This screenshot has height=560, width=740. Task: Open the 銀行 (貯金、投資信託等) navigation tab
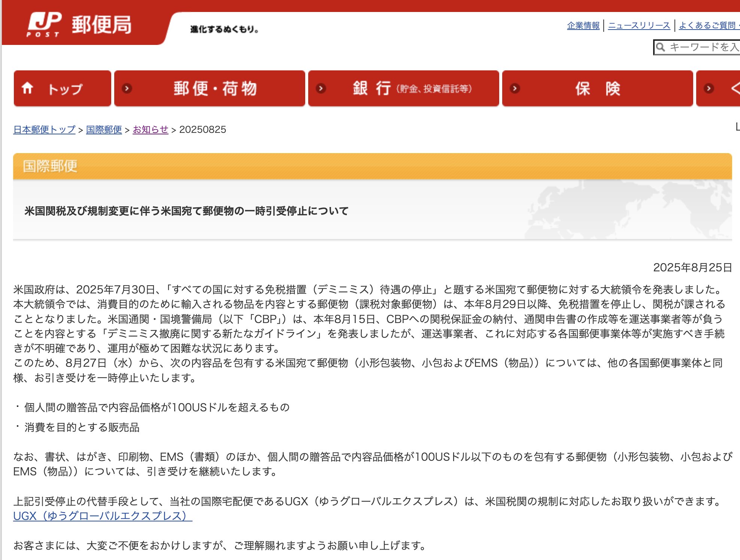pyautogui.click(x=404, y=89)
